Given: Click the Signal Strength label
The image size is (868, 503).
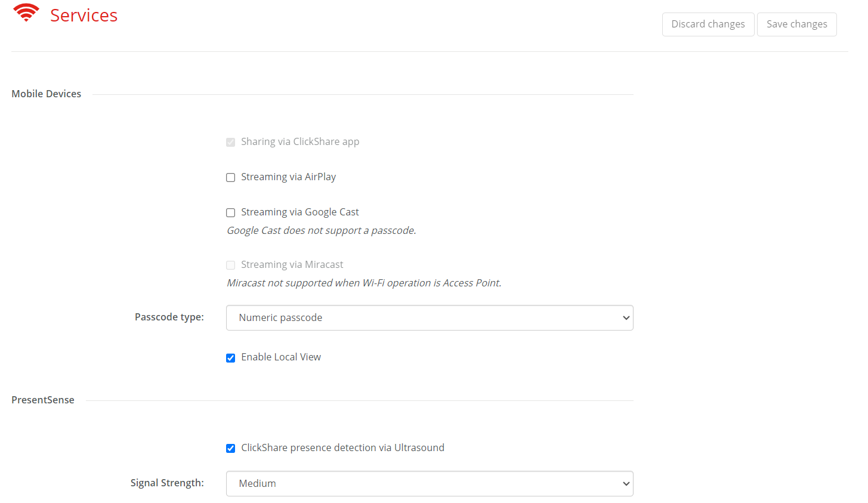Looking at the screenshot, I should (x=167, y=483).
